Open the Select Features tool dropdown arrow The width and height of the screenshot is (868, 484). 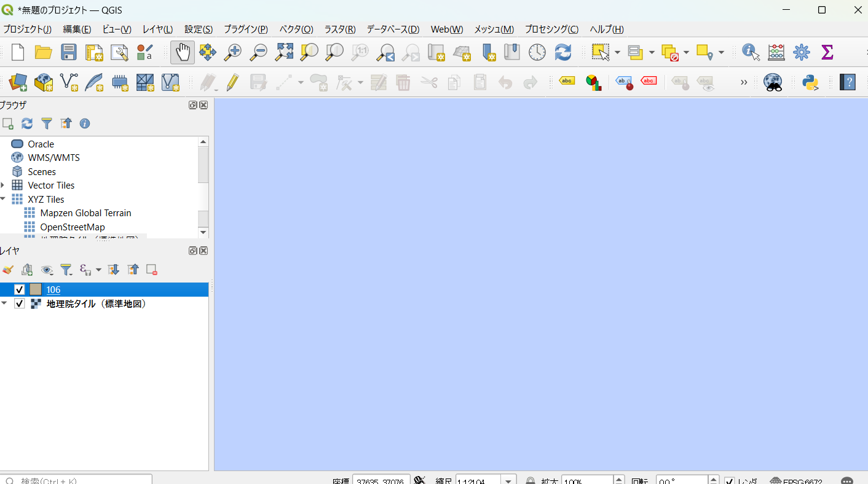[x=617, y=53]
